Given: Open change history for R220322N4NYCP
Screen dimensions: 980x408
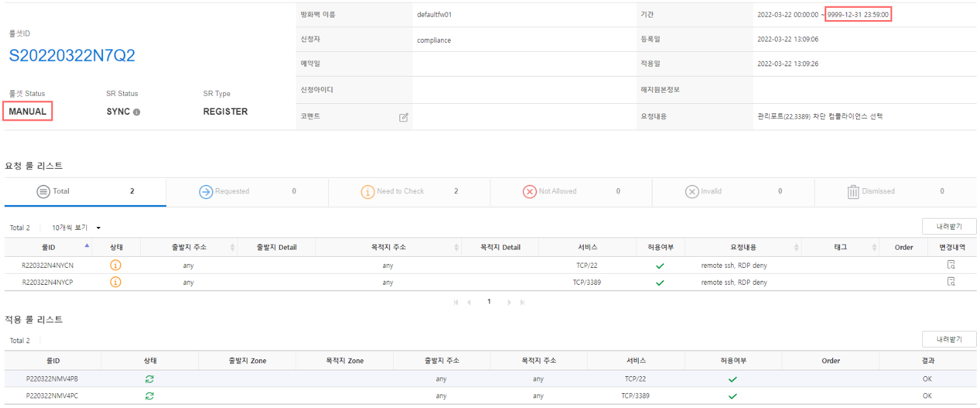Looking at the screenshot, I should 951,282.
